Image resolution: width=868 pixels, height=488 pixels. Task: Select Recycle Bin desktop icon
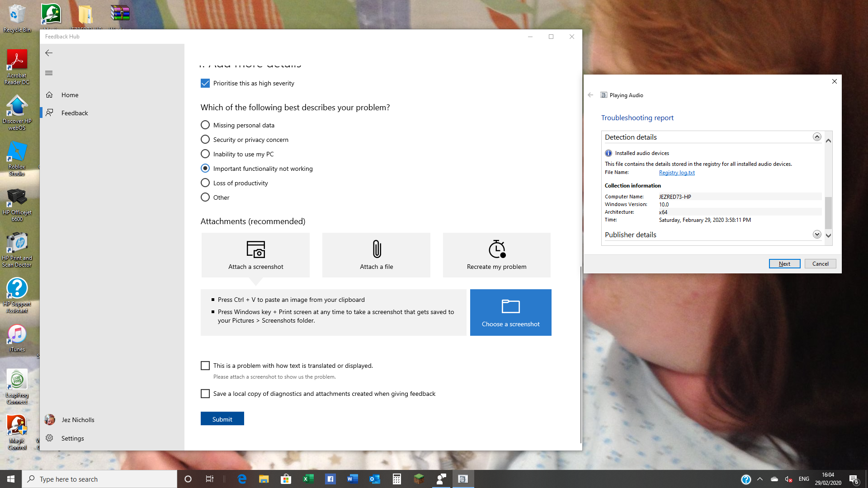[x=17, y=19]
